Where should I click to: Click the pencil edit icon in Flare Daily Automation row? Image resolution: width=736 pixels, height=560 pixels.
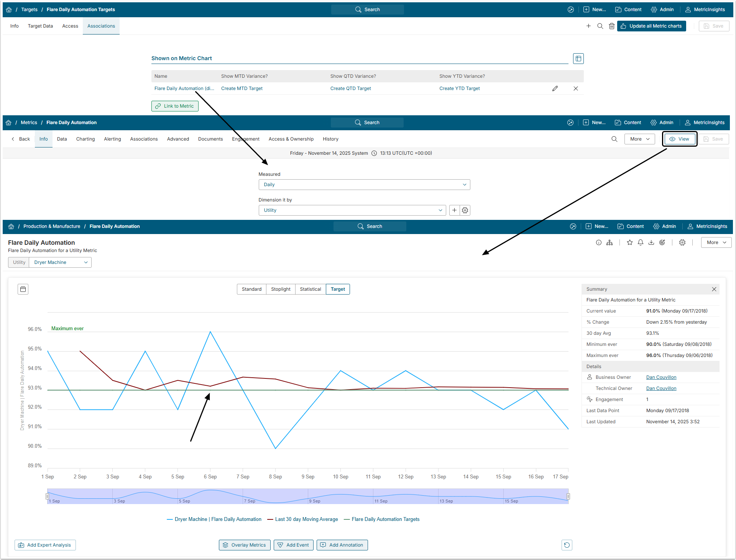(x=555, y=88)
